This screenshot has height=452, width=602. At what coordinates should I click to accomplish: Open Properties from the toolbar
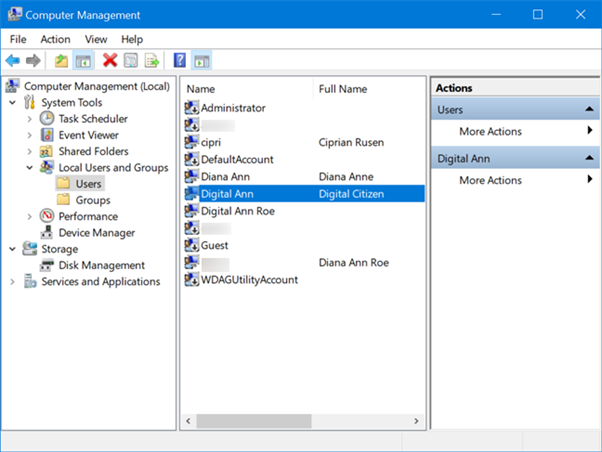click(x=130, y=61)
